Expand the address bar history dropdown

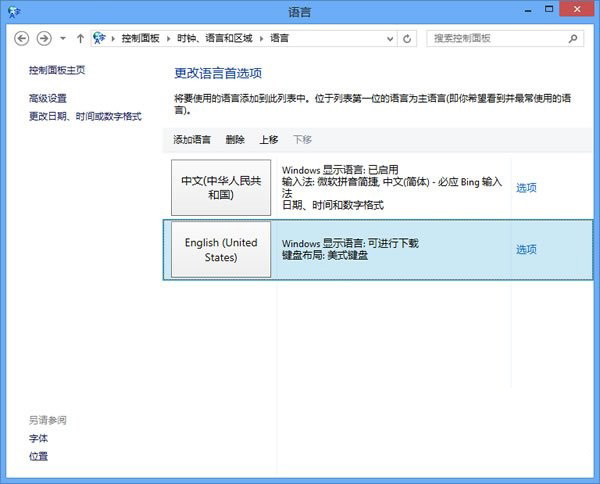390,39
